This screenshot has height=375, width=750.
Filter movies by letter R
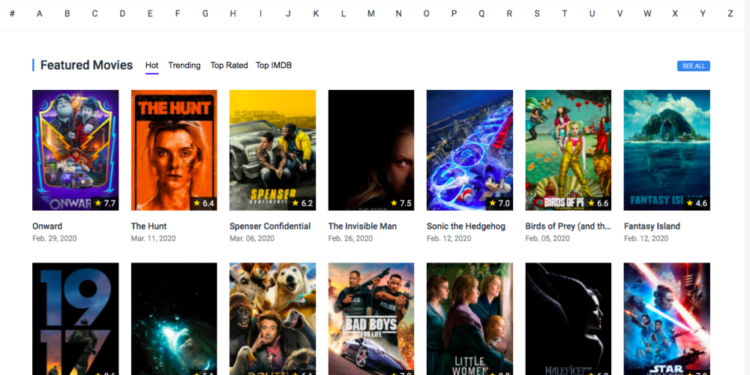(509, 13)
